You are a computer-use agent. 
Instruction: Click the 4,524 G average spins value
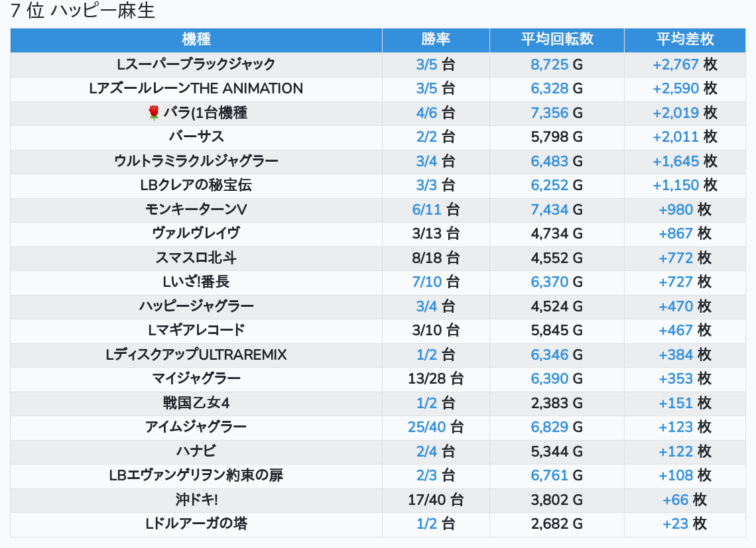pyautogui.click(x=557, y=306)
